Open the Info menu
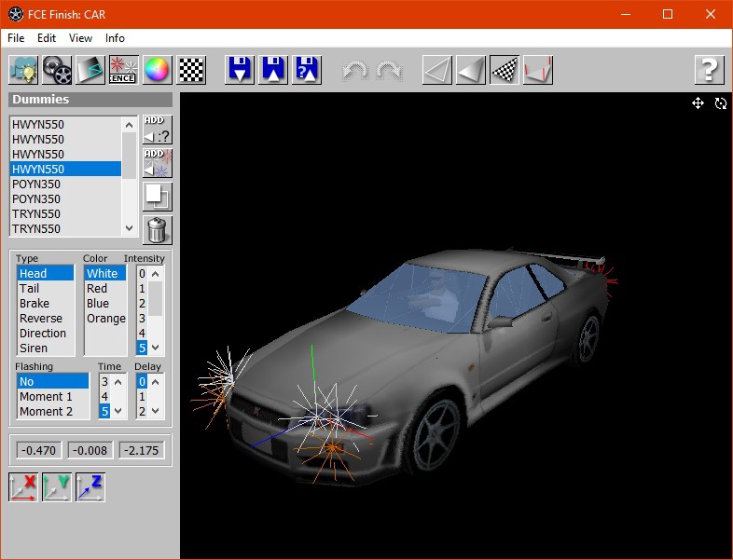This screenshot has width=733, height=560. (x=115, y=38)
